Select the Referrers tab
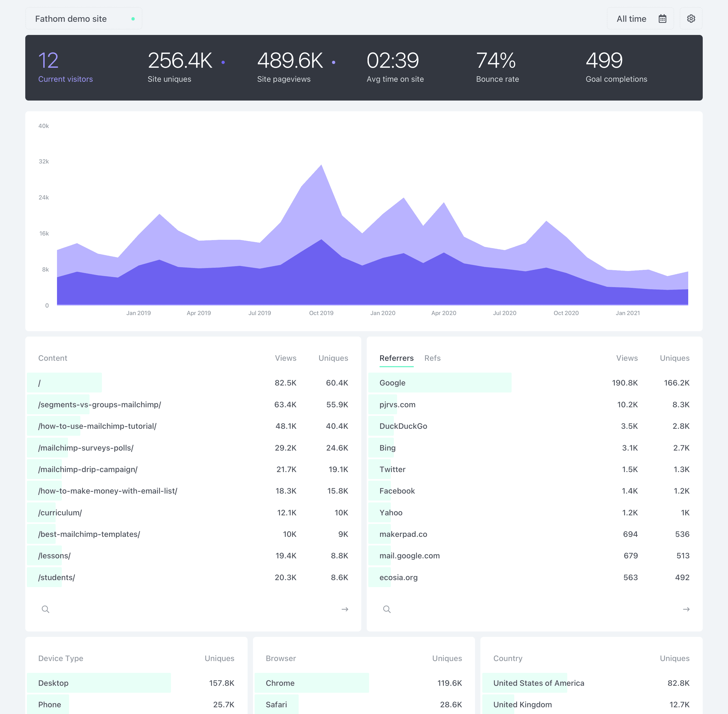Image resolution: width=728 pixels, height=714 pixels. tap(397, 358)
